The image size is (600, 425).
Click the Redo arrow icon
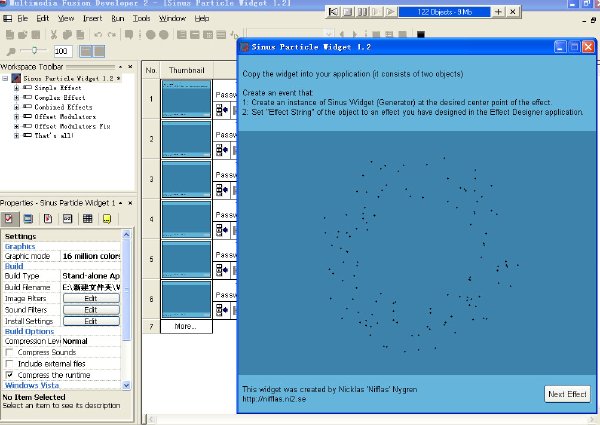tap(112, 35)
